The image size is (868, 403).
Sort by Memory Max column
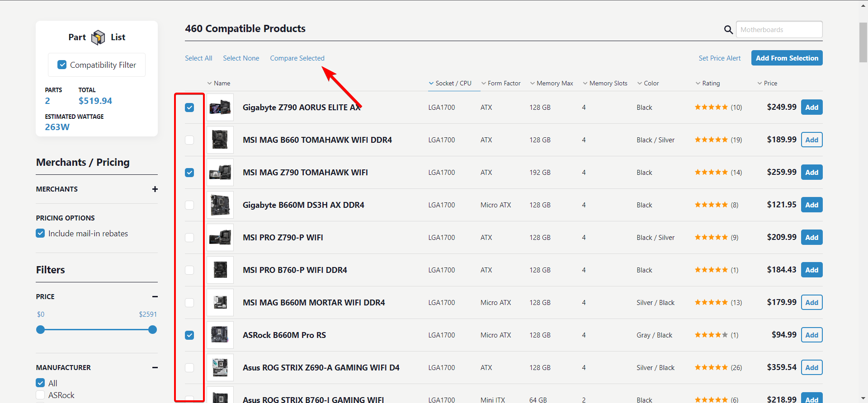[552, 84]
